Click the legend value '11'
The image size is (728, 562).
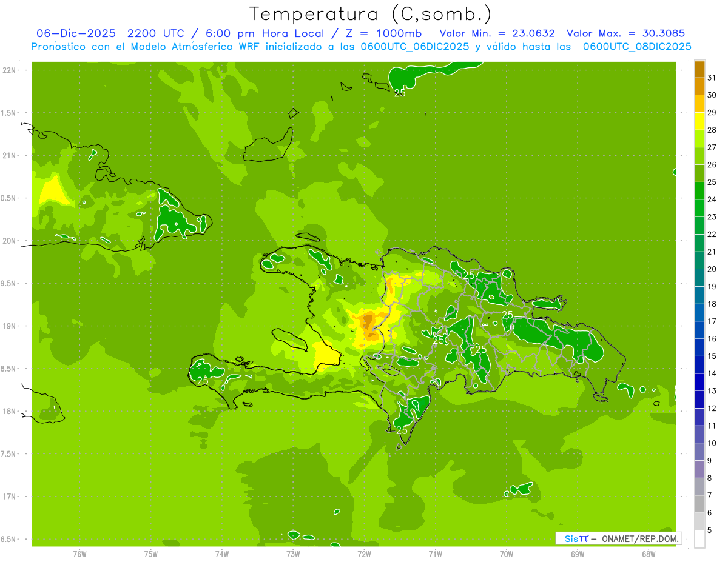coord(712,426)
